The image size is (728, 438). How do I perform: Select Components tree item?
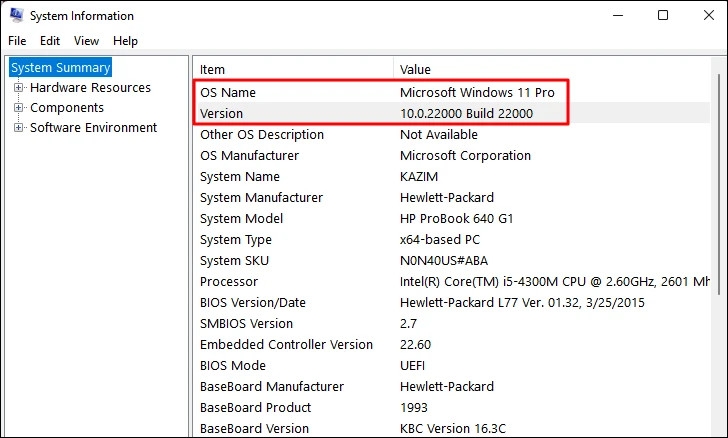tap(67, 107)
